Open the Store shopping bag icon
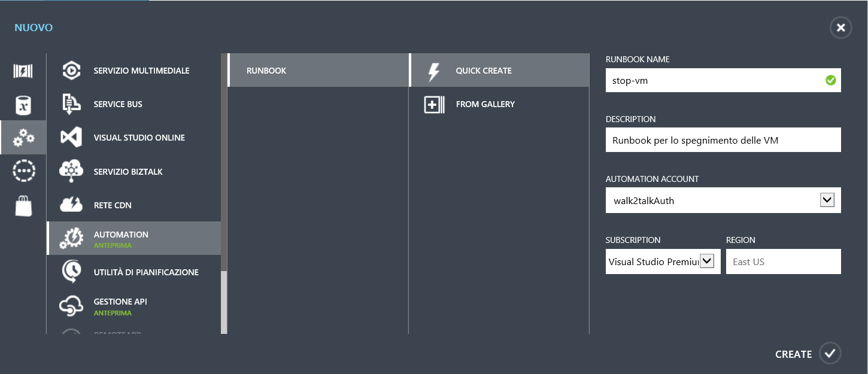 pyautogui.click(x=23, y=205)
